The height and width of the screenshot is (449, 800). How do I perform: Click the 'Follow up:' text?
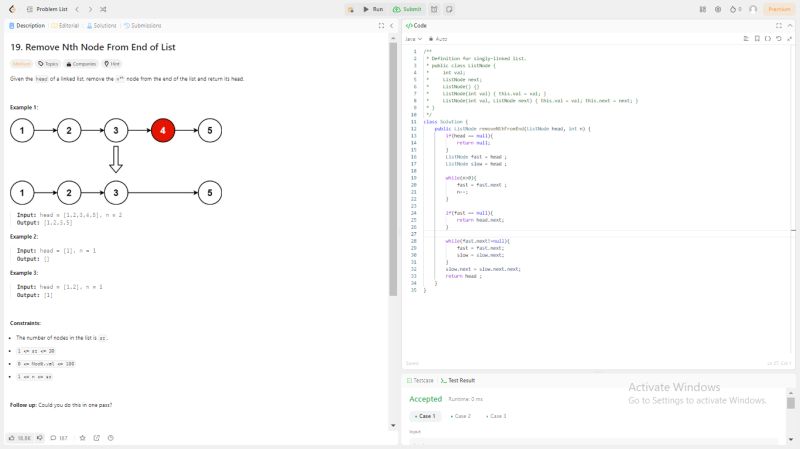click(x=23, y=405)
